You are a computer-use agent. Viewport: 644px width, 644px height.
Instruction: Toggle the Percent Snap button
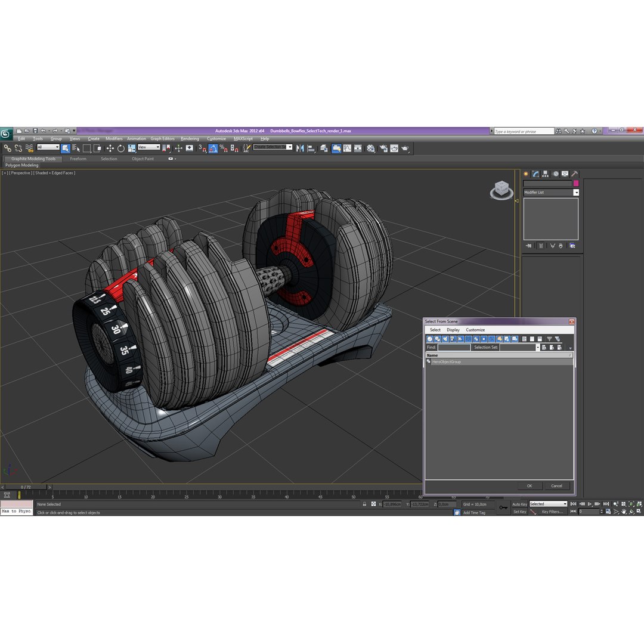click(224, 148)
